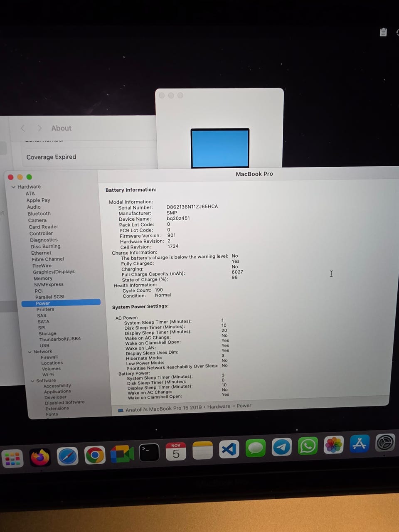Select Bluetooth in the sidebar
The width and height of the screenshot is (399, 532).
[x=39, y=214]
